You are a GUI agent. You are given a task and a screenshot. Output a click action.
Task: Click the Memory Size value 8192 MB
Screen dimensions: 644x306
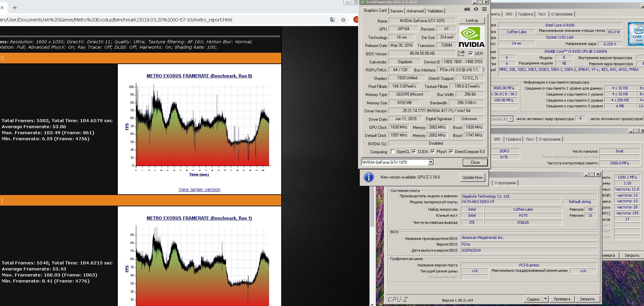click(x=404, y=103)
